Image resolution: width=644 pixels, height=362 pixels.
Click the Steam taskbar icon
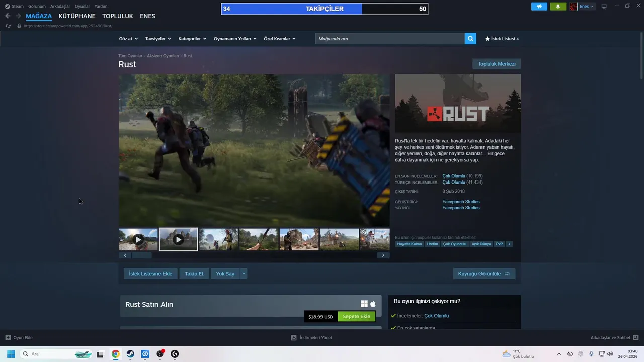[x=130, y=354]
